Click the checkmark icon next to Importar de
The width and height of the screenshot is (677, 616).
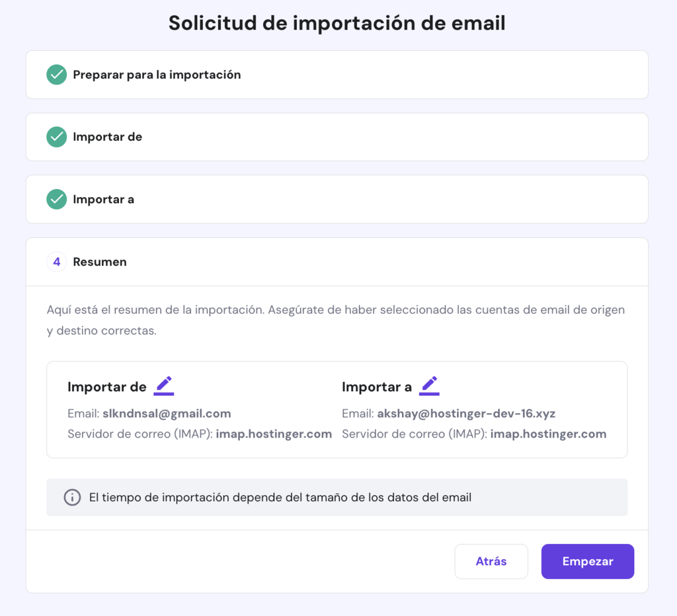56,137
